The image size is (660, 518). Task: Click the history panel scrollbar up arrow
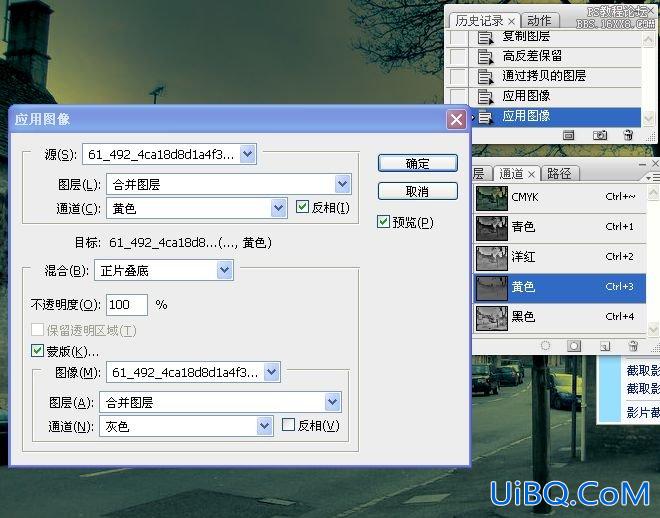(649, 40)
